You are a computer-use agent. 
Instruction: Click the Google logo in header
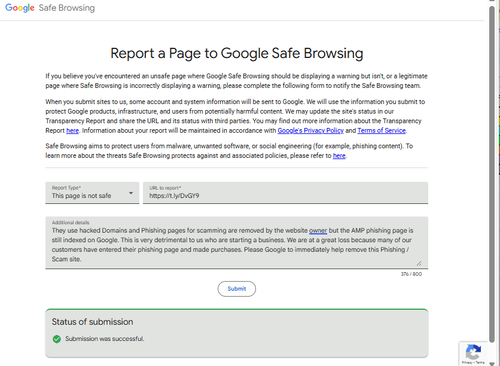coord(20,8)
